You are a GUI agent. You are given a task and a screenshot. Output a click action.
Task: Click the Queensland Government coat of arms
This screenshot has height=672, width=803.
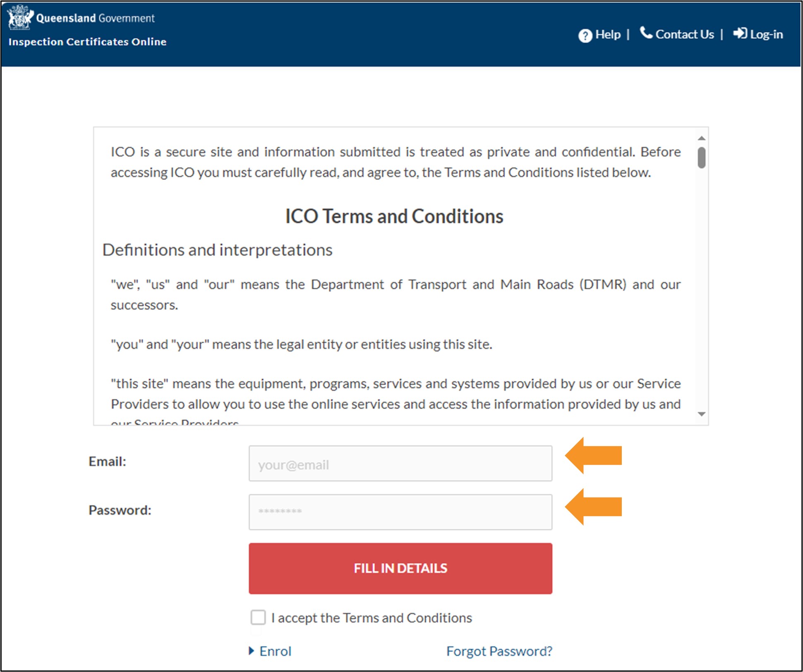(19, 17)
